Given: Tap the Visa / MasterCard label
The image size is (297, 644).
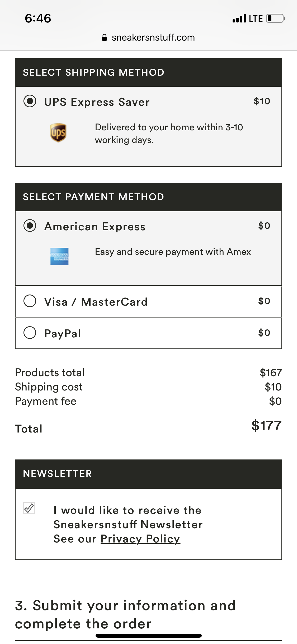Looking at the screenshot, I should (96, 302).
